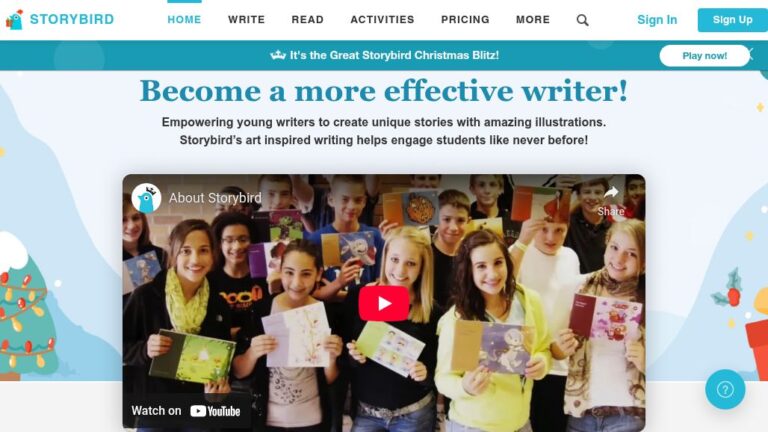The image size is (768, 432).
Task: Click the video Share arrow icon
Action: pos(611,192)
